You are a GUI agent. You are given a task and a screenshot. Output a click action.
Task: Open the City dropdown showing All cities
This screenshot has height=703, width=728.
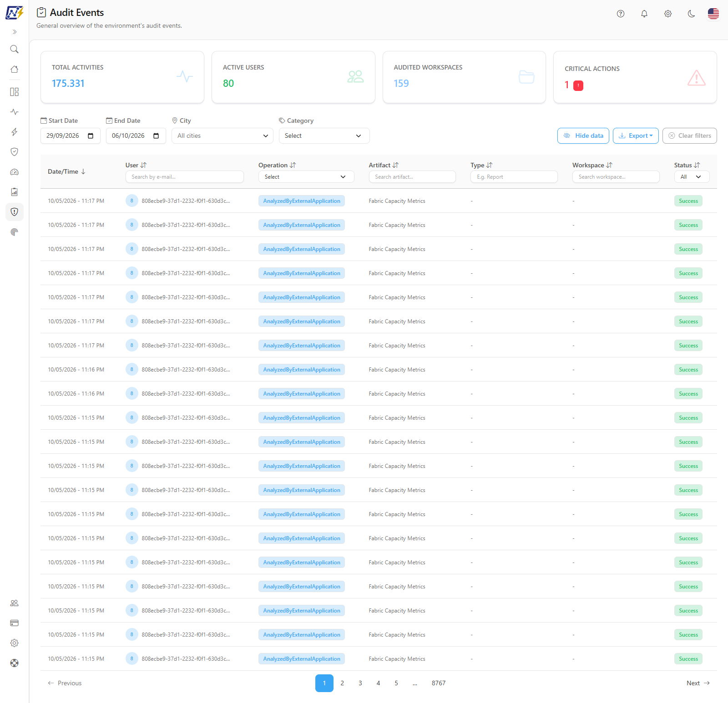click(x=222, y=136)
